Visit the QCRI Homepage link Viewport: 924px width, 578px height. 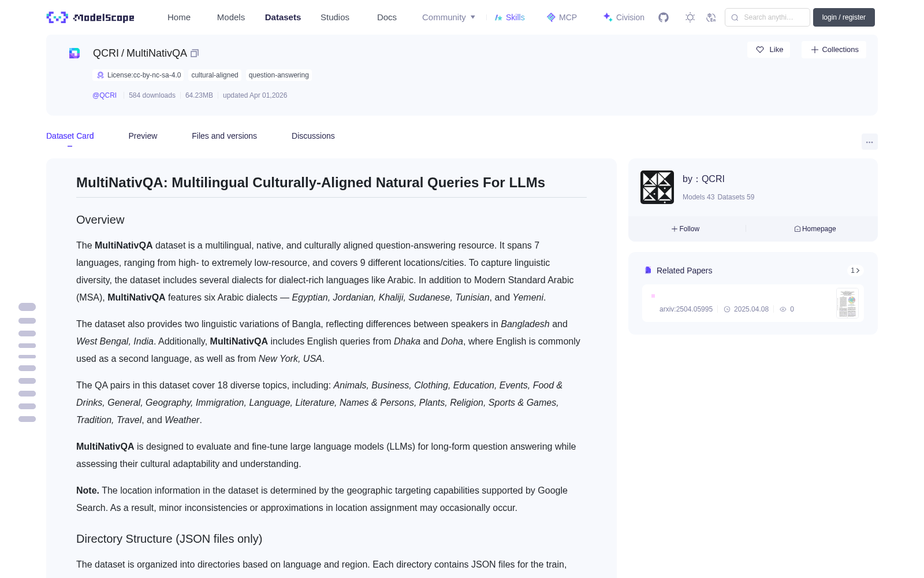pyautogui.click(x=815, y=229)
